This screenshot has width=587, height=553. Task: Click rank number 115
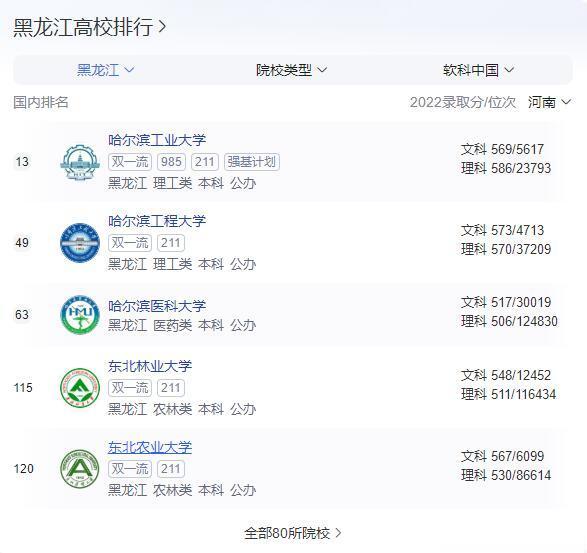[x=23, y=388]
